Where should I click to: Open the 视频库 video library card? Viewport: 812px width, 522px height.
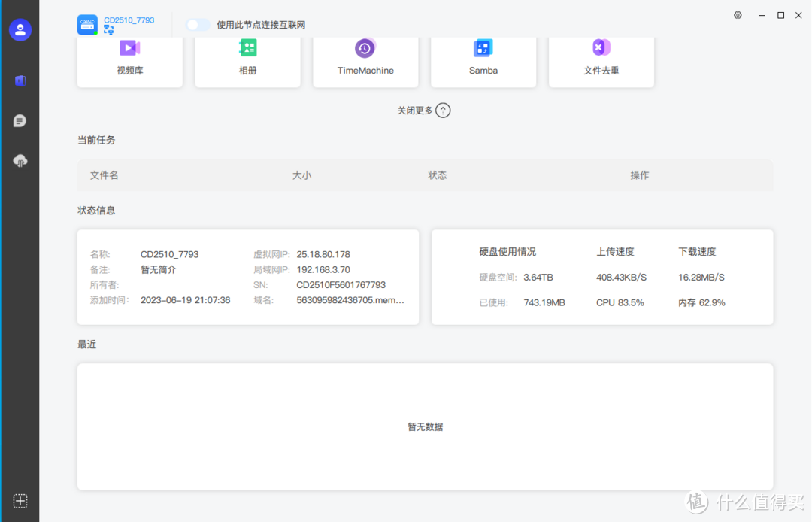coord(130,62)
